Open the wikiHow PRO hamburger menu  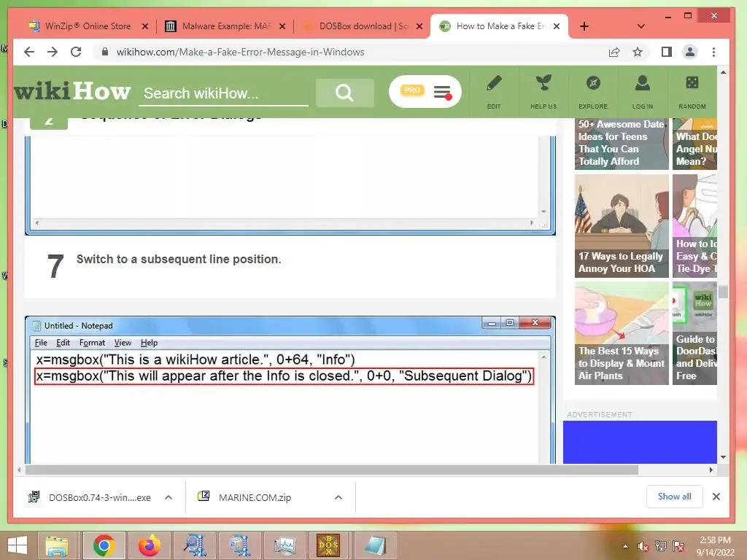[x=442, y=91]
